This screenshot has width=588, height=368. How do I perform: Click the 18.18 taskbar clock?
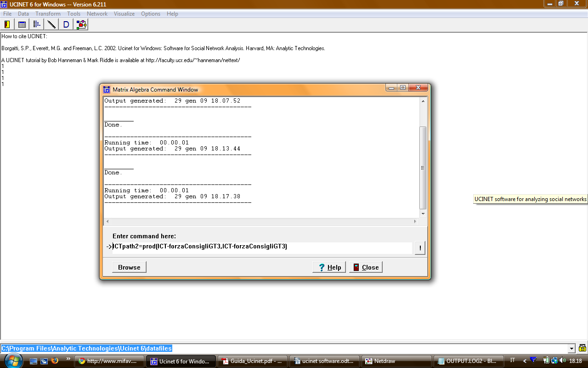(x=576, y=361)
